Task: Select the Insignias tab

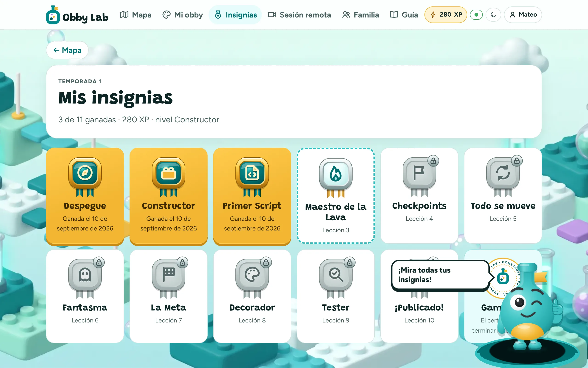Action: (x=235, y=15)
